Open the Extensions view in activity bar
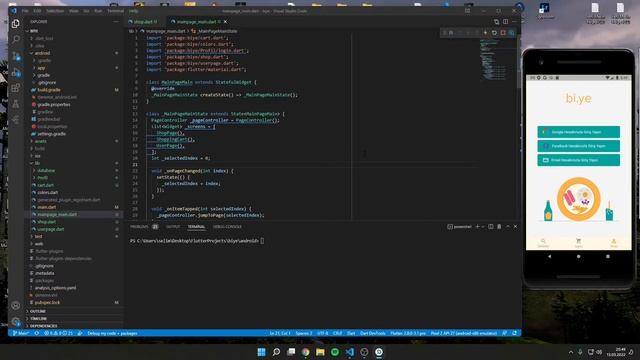Image resolution: width=640 pixels, height=360 pixels. [16, 88]
